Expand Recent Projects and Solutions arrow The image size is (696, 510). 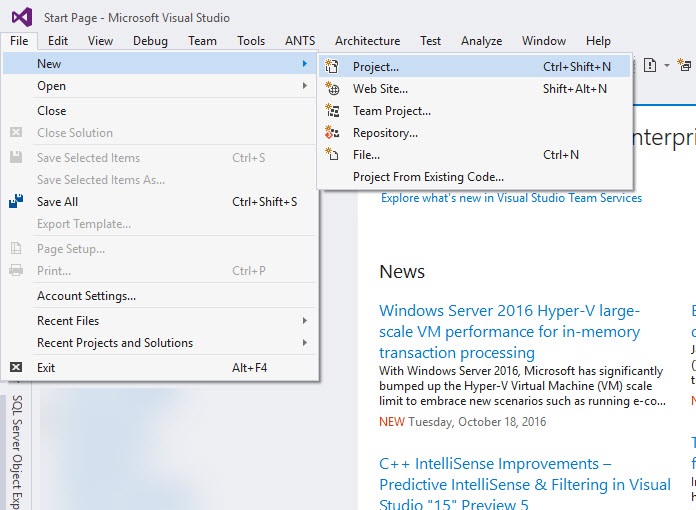coord(304,342)
